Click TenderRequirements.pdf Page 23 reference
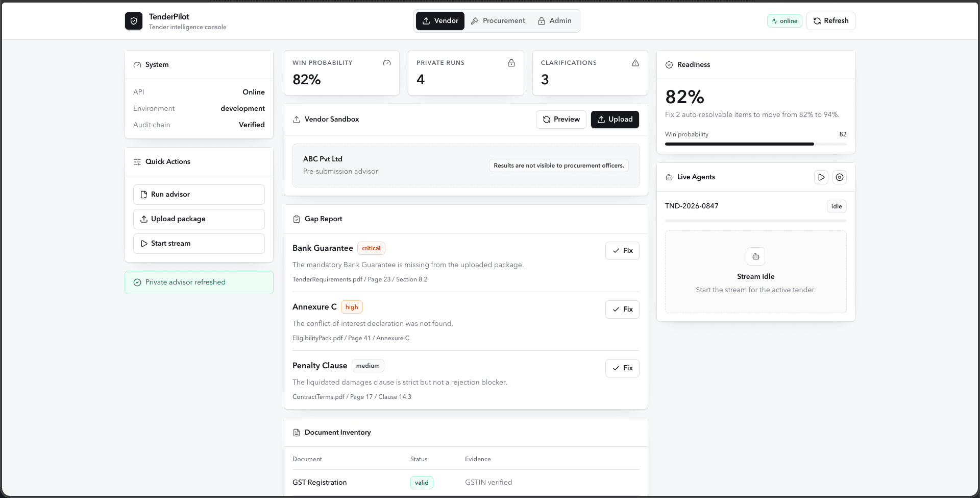Screen dimensions: 980x498 (360, 279)
